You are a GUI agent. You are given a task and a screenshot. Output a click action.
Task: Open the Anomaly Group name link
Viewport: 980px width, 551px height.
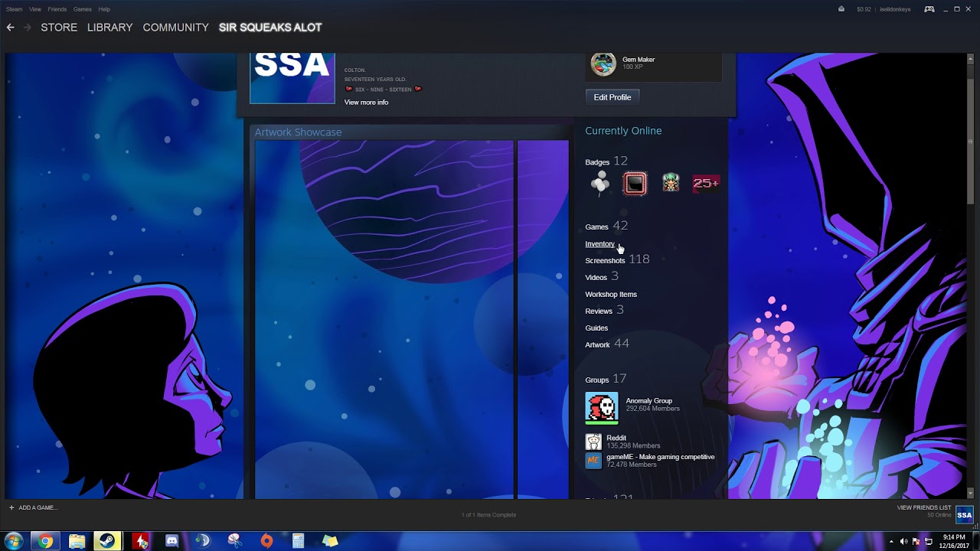pos(649,401)
